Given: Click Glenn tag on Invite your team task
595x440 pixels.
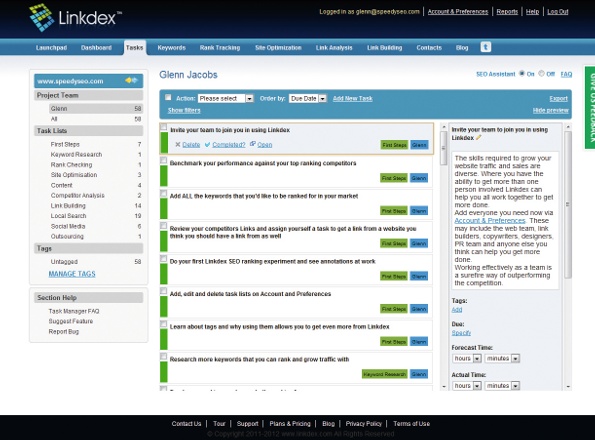Looking at the screenshot, I should coord(419,145).
